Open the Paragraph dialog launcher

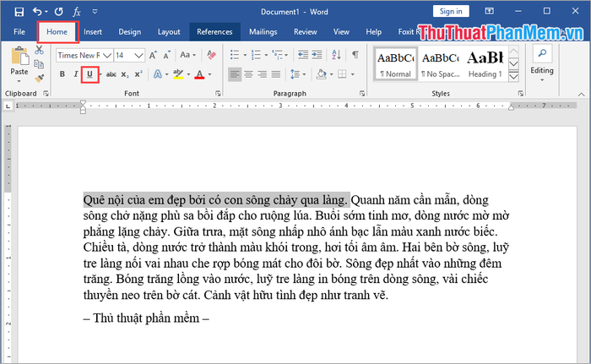362,93
